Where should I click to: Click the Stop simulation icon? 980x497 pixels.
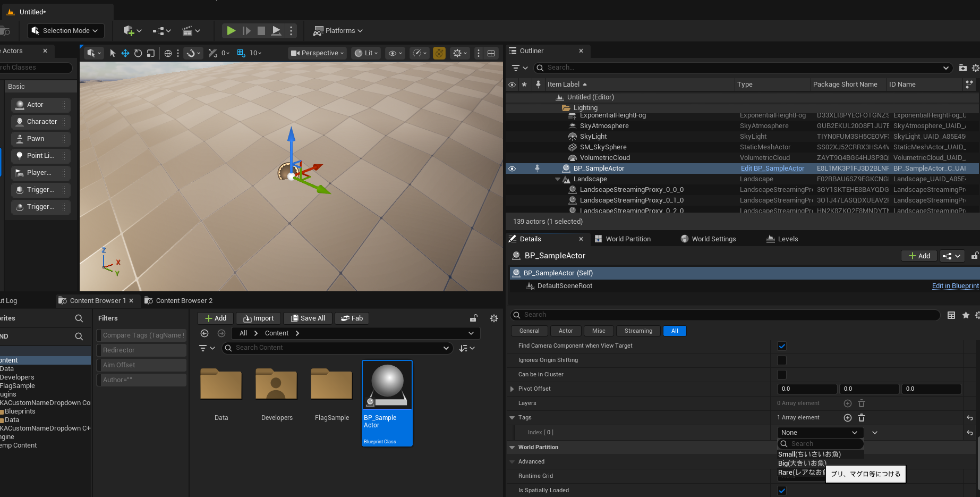[261, 31]
